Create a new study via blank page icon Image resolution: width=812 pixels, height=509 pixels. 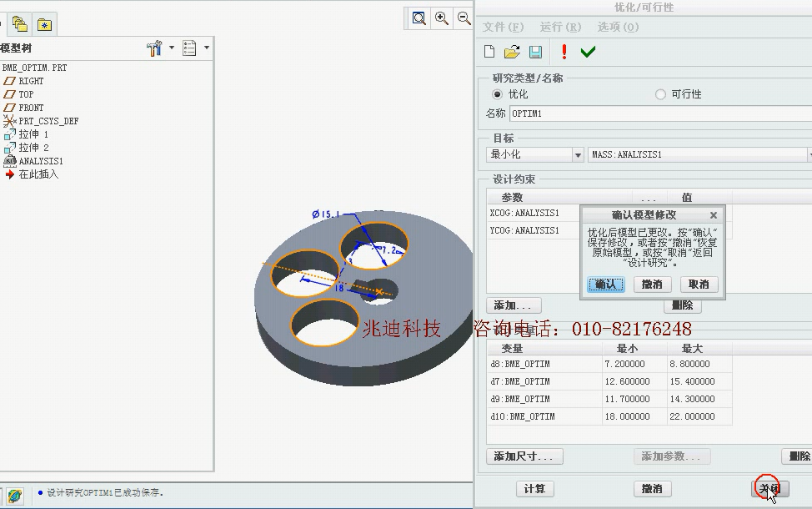[x=489, y=51]
